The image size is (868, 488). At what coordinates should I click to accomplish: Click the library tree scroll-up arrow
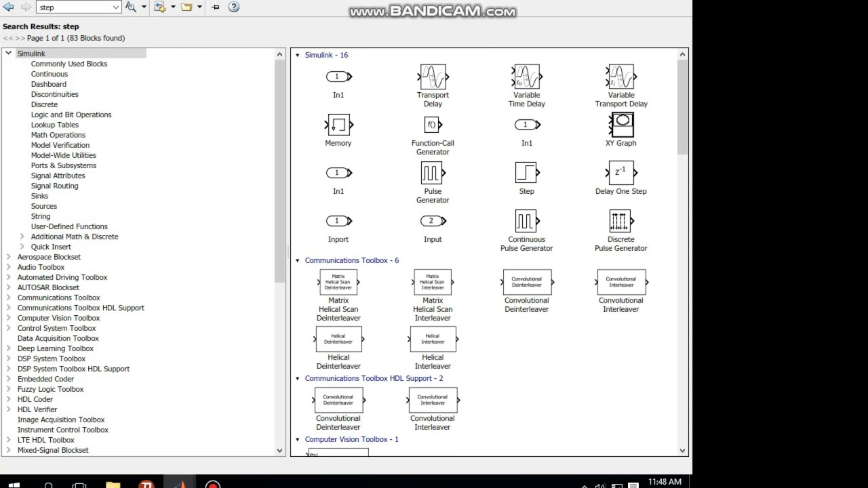(x=279, y=54)
